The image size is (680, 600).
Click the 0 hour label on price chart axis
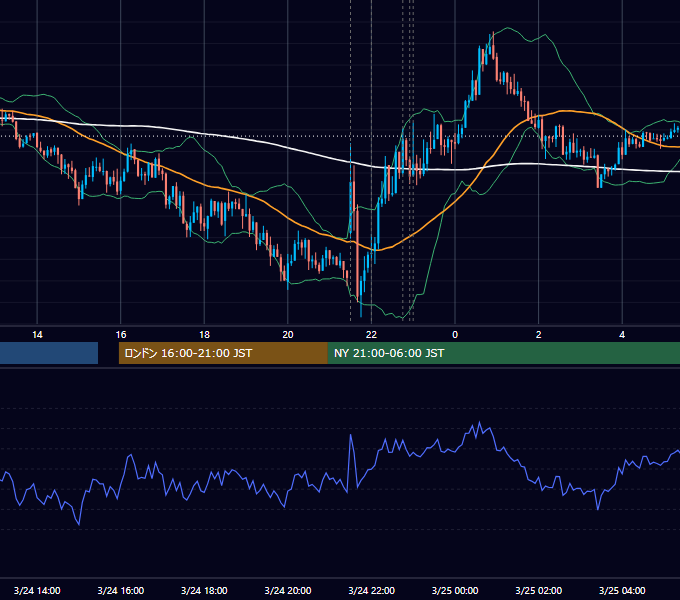[455, 335]
